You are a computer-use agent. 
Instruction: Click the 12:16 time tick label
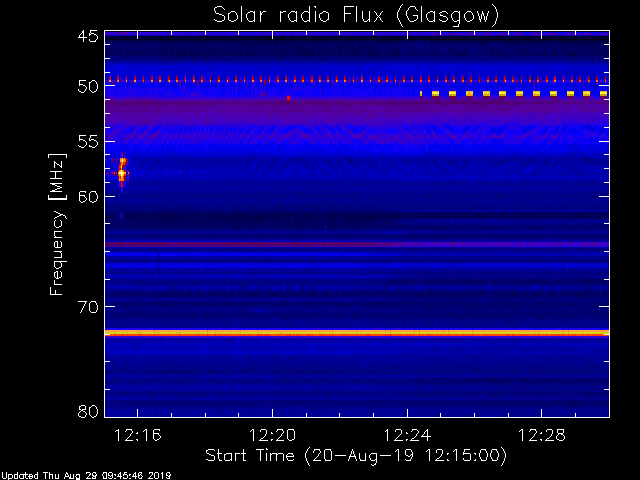138,435
